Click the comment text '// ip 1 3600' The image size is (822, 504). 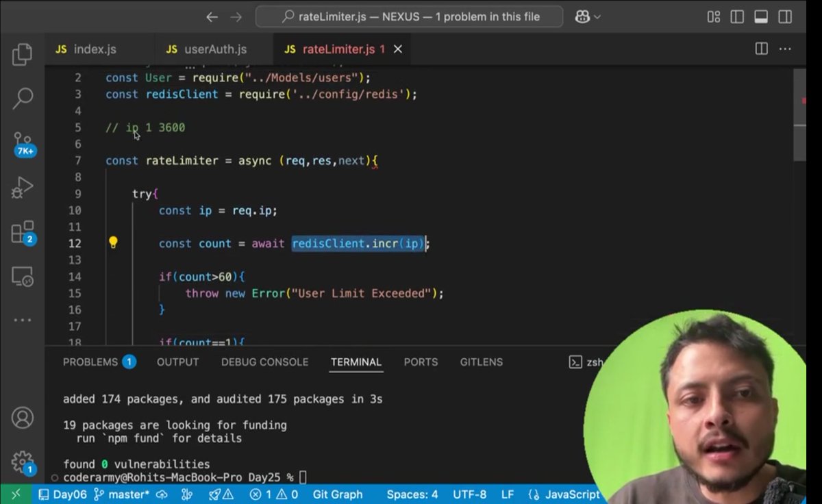coord(145,127)
